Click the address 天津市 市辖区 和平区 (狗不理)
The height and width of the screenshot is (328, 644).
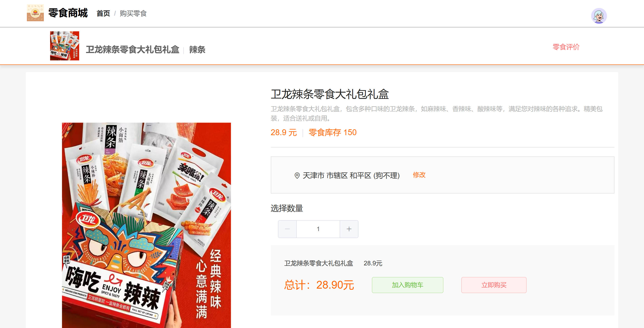pyautogui.click(x=351, y=176)
